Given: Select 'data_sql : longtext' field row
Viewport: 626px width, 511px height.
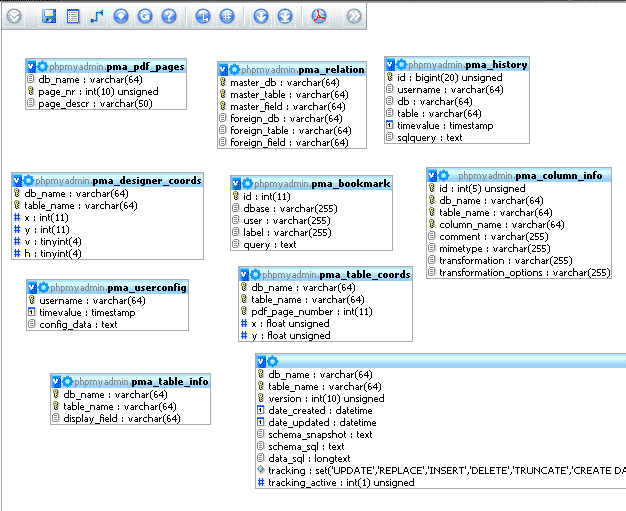Looking at the screenshot, I should tap(441, 459).
